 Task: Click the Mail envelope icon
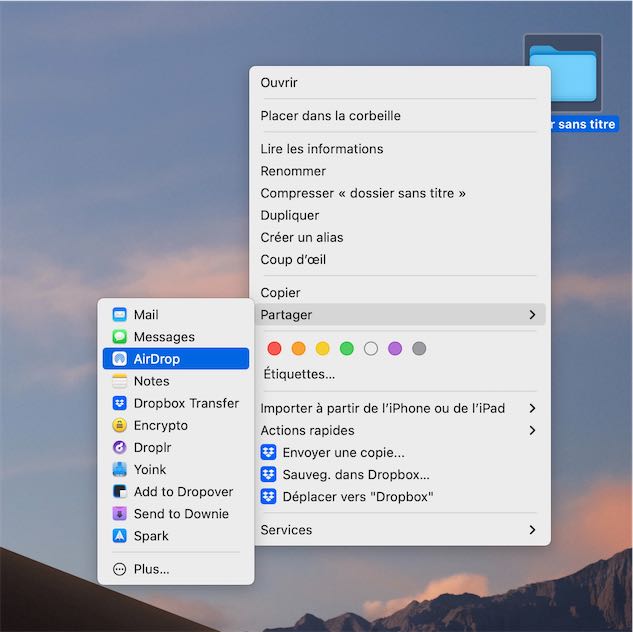pos(119,314)
